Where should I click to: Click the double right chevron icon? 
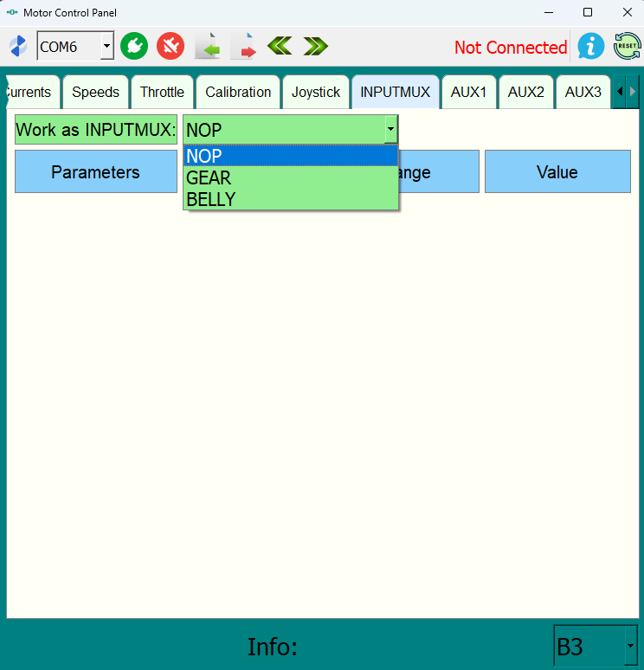315,46
